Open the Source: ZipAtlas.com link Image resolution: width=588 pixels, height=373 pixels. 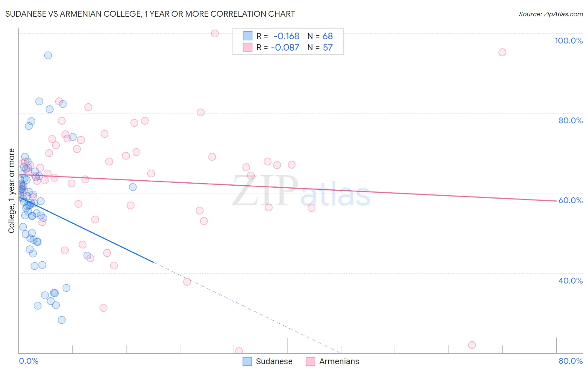(x=551, y=14)
